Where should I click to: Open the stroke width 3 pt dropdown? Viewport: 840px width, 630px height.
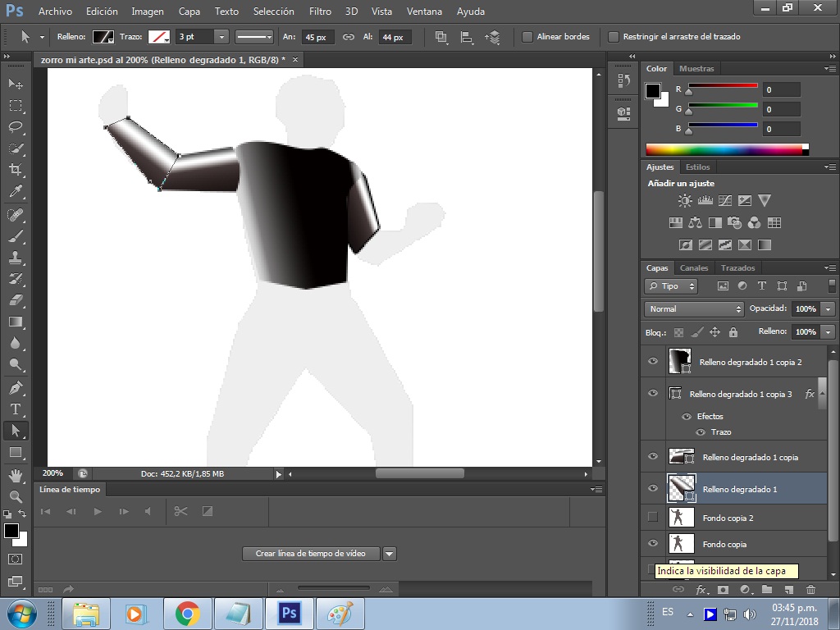point(221,37)
